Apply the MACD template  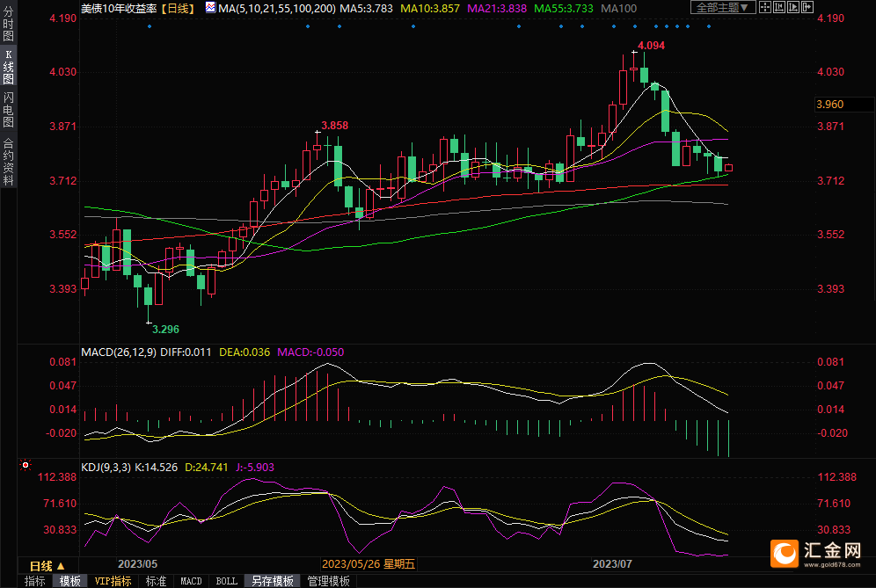191,581
